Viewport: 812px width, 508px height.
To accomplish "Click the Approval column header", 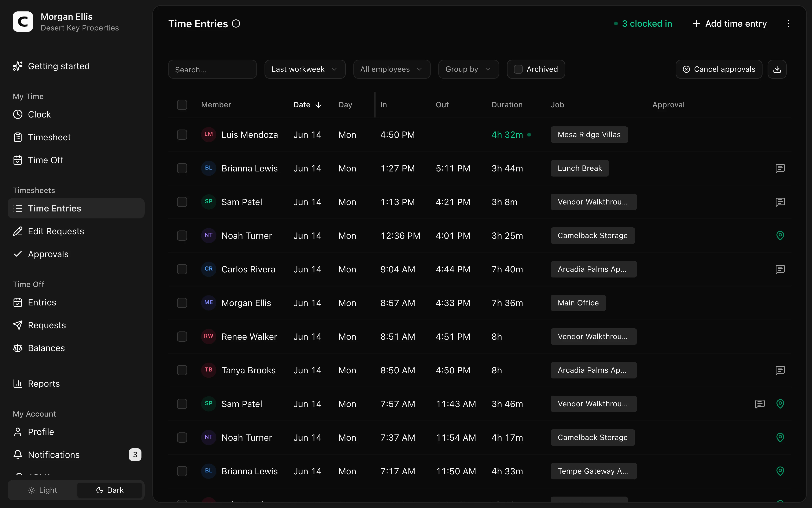I will pos(668,105).
